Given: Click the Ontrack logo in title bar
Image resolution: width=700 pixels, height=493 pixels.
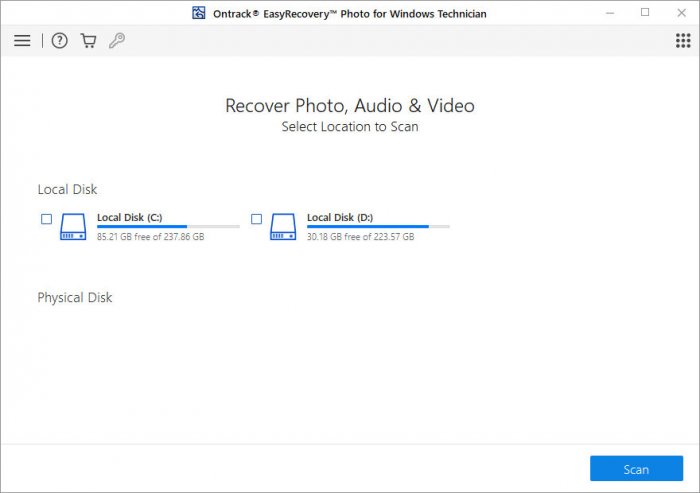Looking at the screenshot, I should 199,13.
